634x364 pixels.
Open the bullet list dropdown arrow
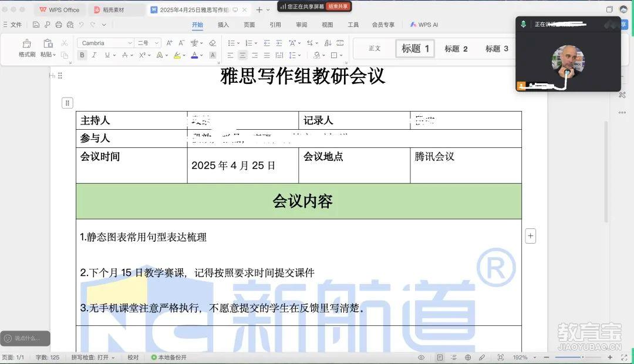point(238,43)
